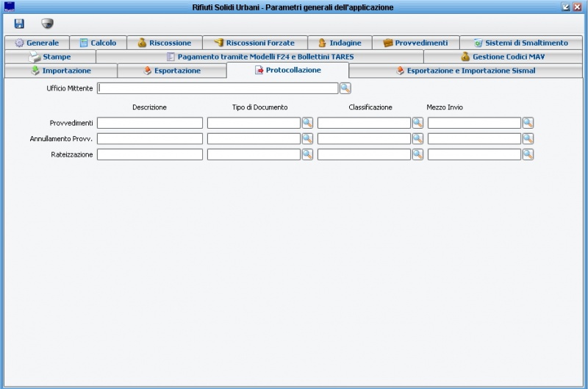Click Tipo di Documento field for Rateizzazione
The width and height of the screenshot is (588, 389).
[x=254, y=154]
